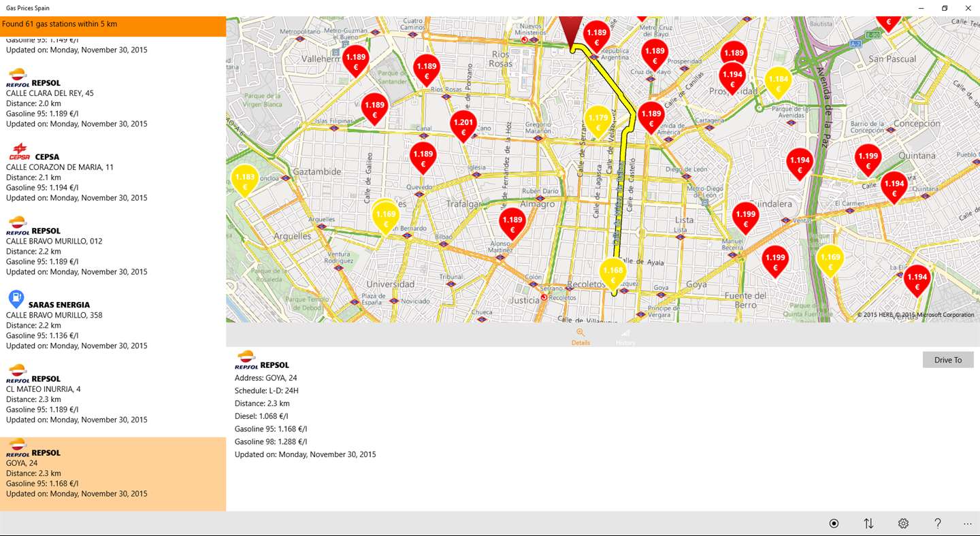Select the 1.189 pin above Quevedo

pos(423,158)
